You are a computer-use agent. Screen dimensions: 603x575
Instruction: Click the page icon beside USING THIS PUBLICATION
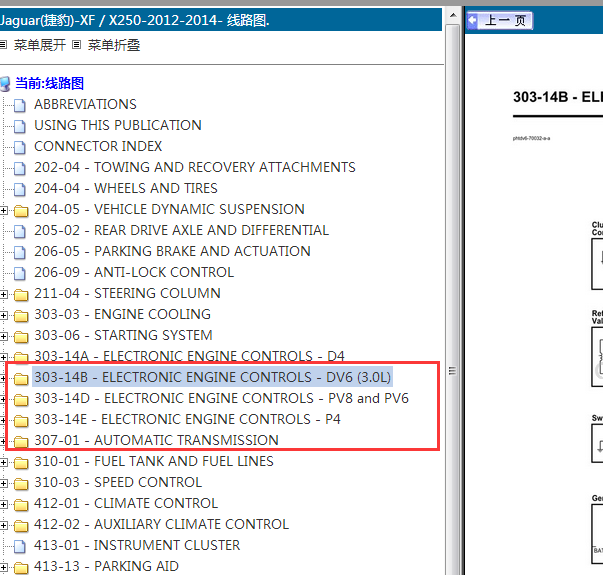(20, 126)
